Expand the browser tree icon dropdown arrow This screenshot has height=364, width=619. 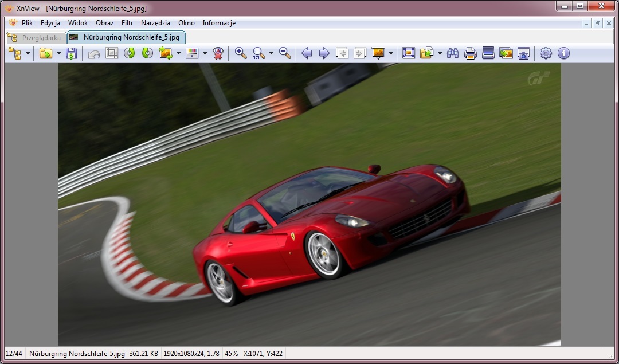coord(28,53)
